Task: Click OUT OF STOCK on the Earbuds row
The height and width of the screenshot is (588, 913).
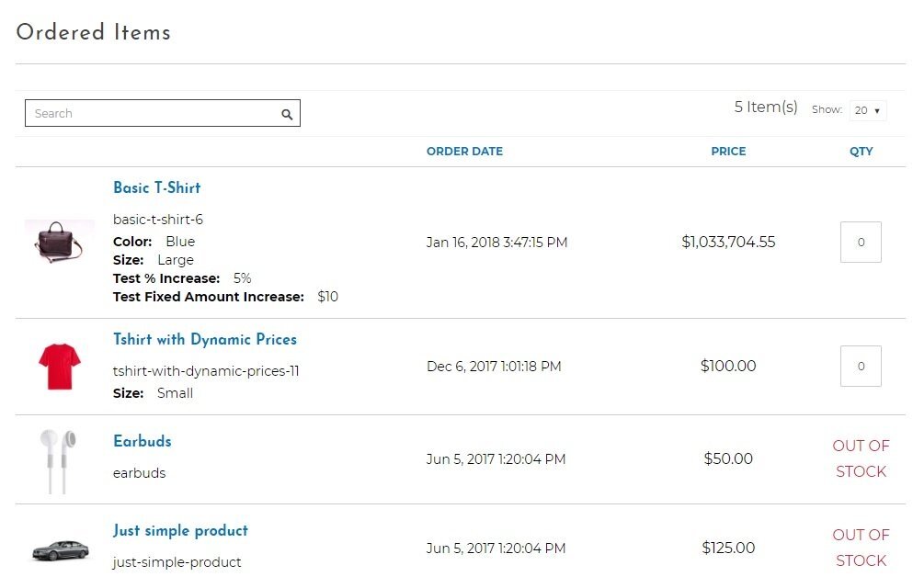Action: [x=861, y=458]
